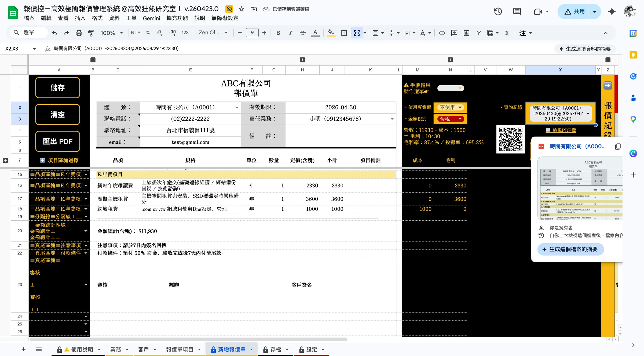The image size is (644, 356).
Task: Open all comments panel
Action: pos(517,12)
